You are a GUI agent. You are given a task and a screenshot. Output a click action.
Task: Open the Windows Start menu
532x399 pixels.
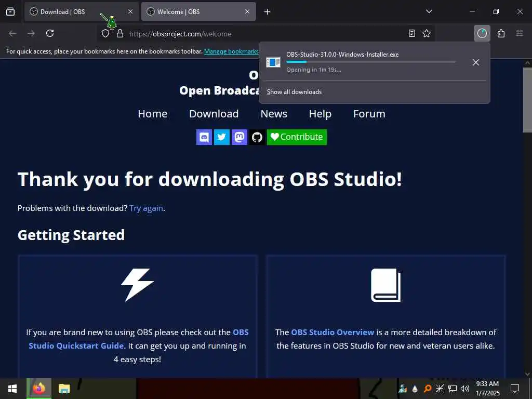tap(12, 389)
